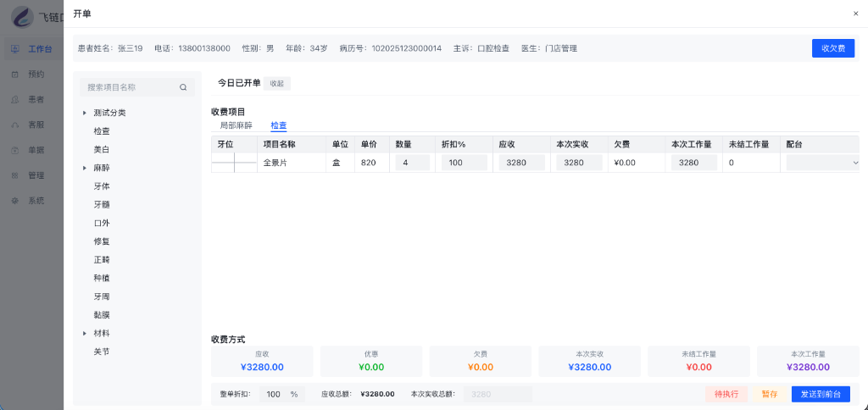Image resolution: width=868 pixels, height=410 pixels.
Task: Open the 配台 dropdown for 全景片
Action: (822, 163)
